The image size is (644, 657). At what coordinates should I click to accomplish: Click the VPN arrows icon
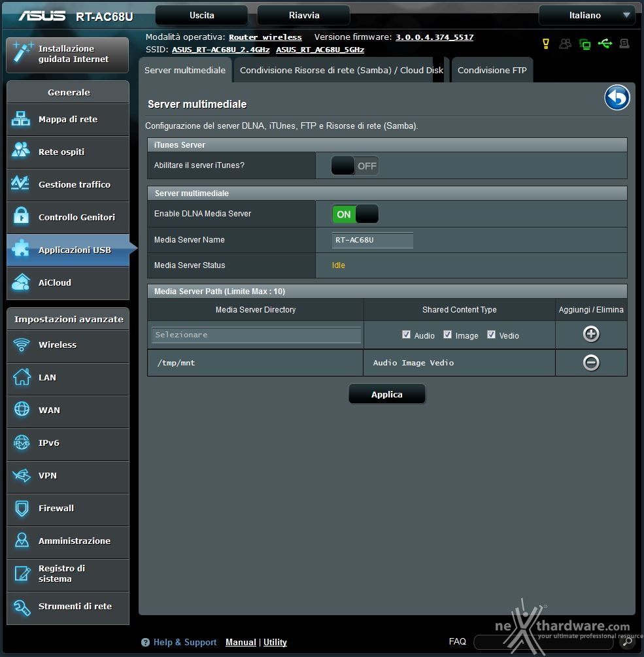tap(22, 475)
